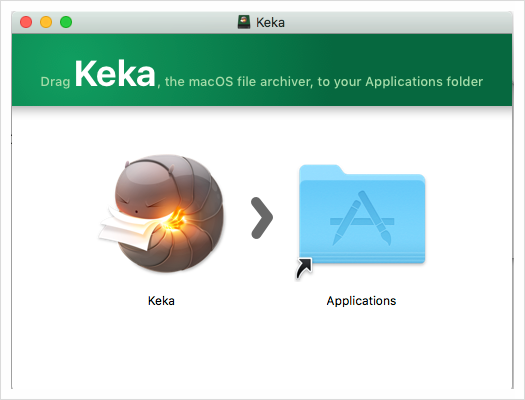This screenshot has width=525, height=400.
Task: Click the "Applications" folder label
Action: point(362,301)
